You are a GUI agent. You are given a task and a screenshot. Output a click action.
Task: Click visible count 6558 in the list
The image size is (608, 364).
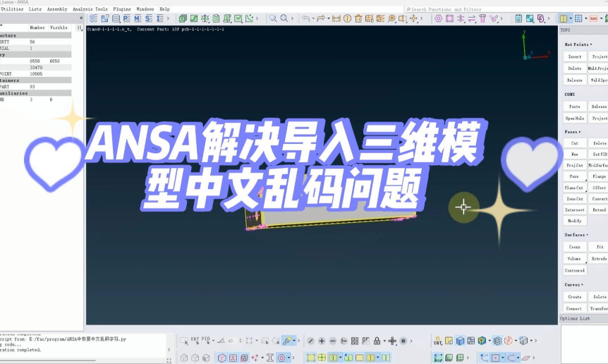[x=56, y=61]
